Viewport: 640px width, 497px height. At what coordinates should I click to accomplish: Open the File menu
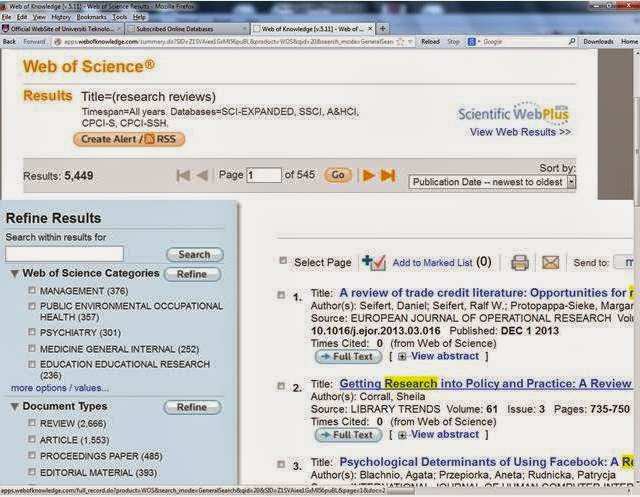(x=7, y=17)
